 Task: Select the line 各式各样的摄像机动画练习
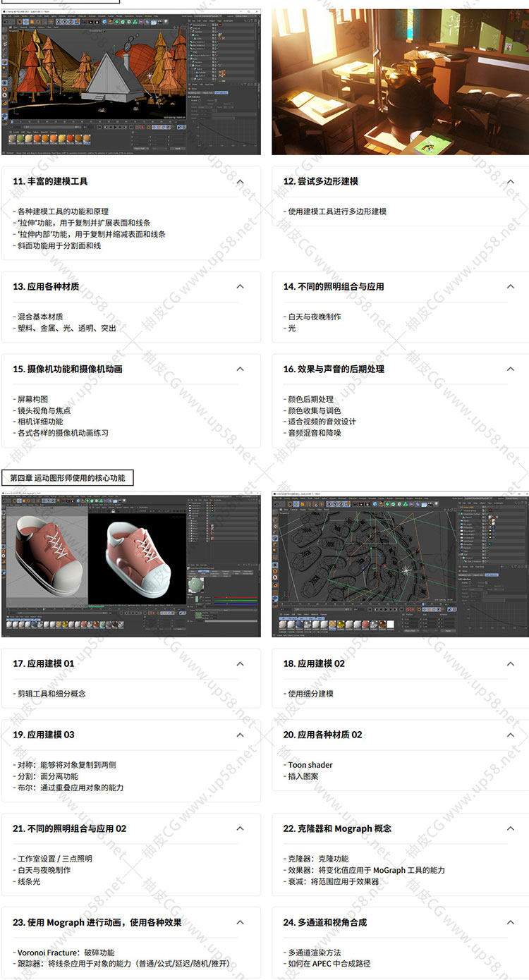(x=61, y=433)
